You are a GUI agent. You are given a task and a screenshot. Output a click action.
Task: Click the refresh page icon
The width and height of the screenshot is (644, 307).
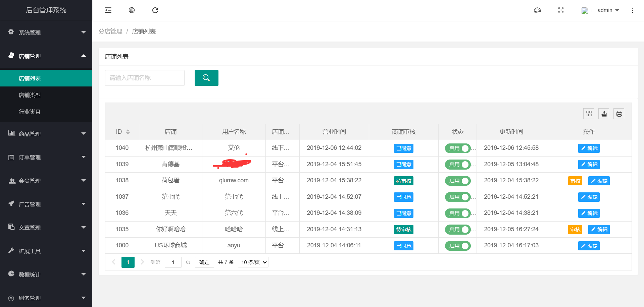[x=155, y=10]
